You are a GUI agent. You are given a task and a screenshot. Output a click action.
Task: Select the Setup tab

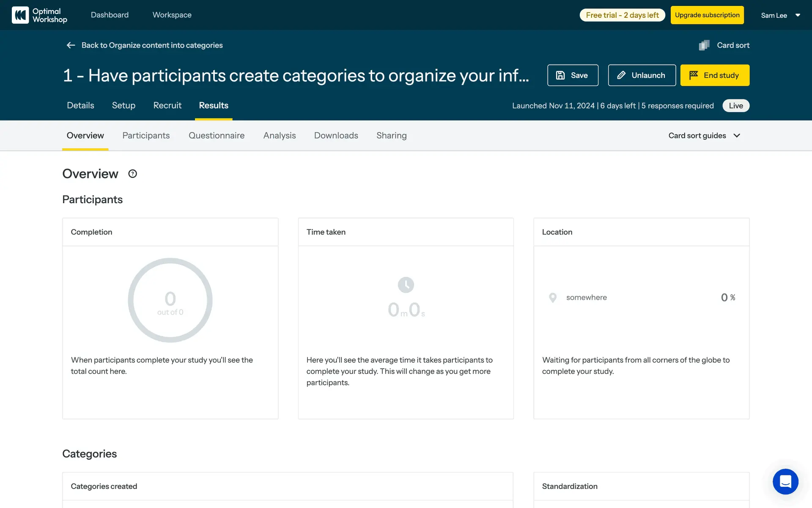[123, 105]
